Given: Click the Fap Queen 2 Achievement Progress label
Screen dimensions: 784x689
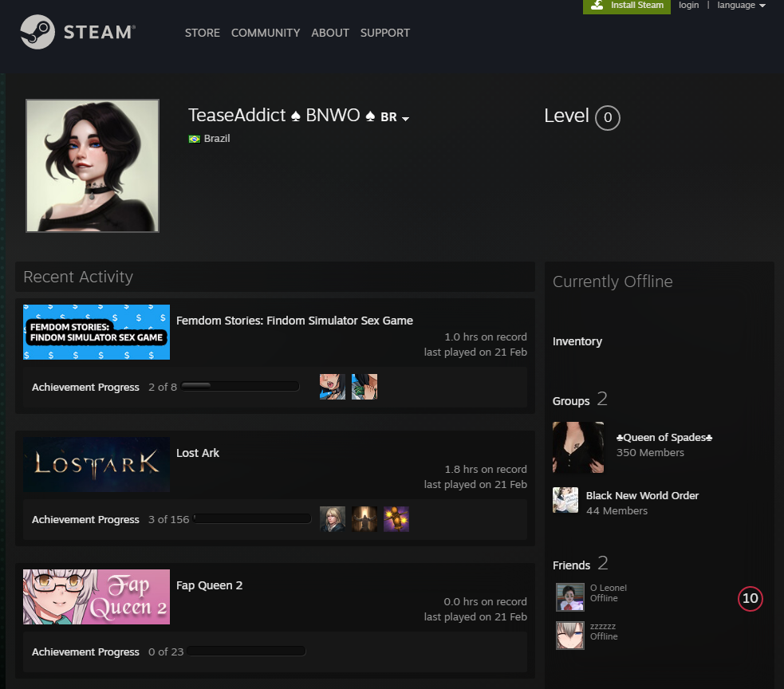Looking at the screenshot, I should click(85, 652).
